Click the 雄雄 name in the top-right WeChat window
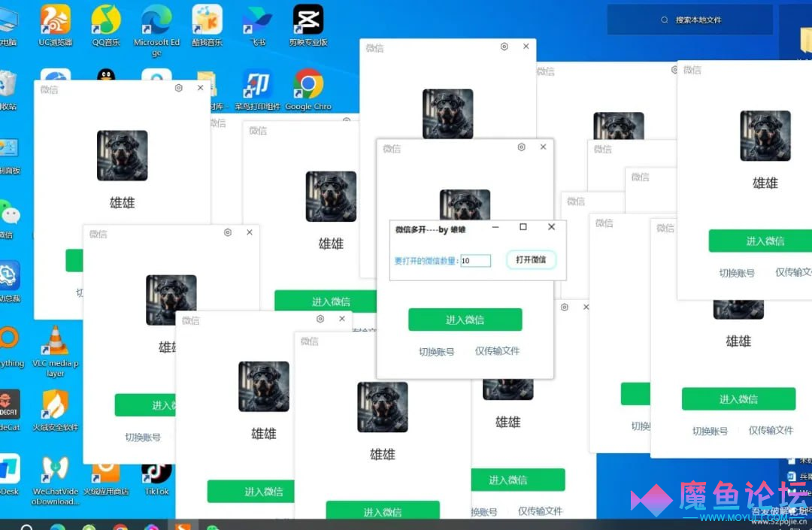Viewport: 812px width, 530px height. pyautogui.click(x=765, y=183)
